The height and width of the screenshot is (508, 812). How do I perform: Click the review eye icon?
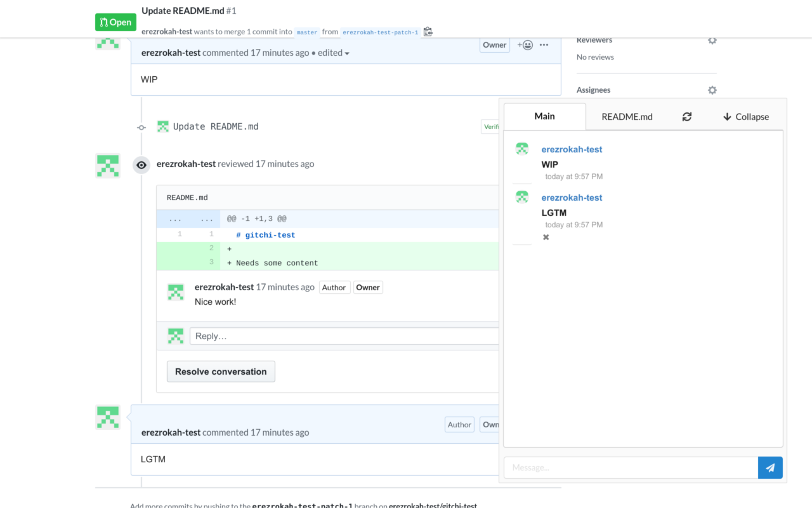click(x=141, y=164)
